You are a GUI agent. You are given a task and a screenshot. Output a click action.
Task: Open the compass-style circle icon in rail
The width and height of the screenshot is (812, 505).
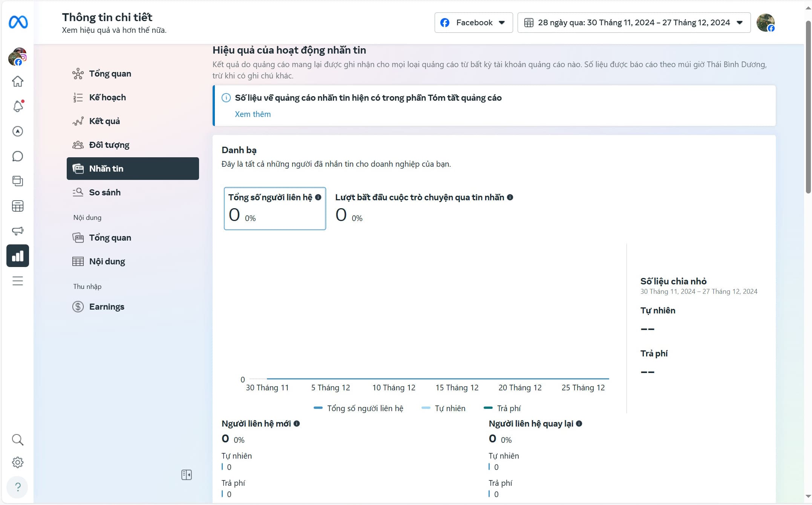18,131
